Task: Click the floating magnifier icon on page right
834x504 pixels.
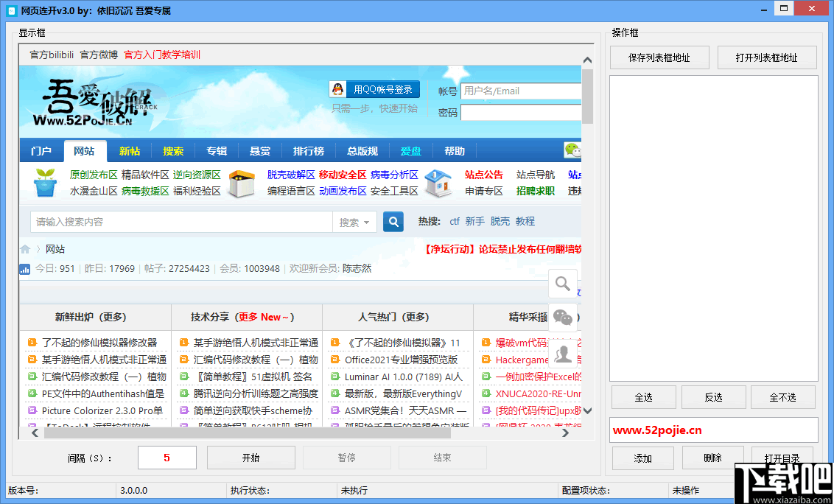Action: point(563,283)
